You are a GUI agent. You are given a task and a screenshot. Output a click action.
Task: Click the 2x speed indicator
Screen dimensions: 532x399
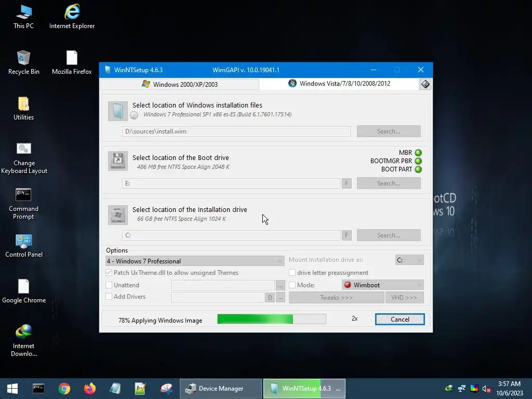point(354,318)
